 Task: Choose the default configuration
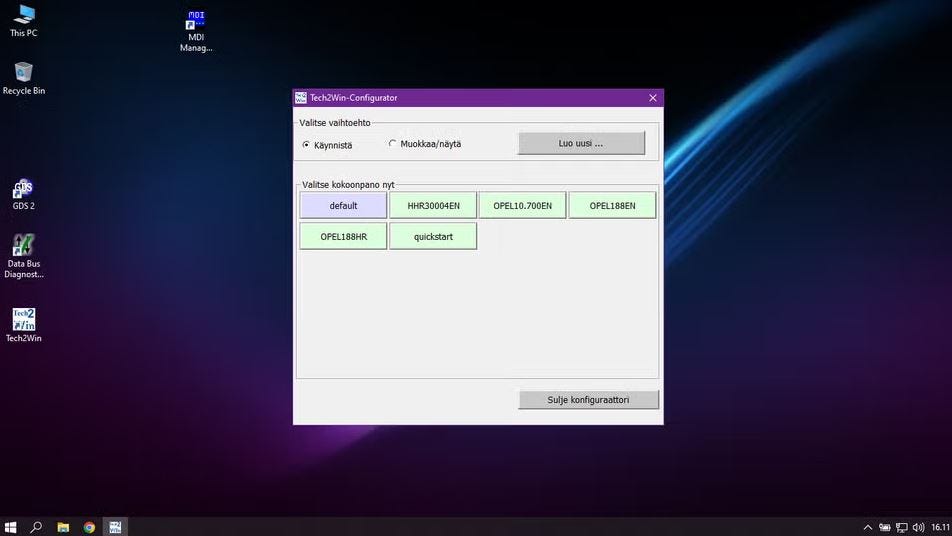343,206
